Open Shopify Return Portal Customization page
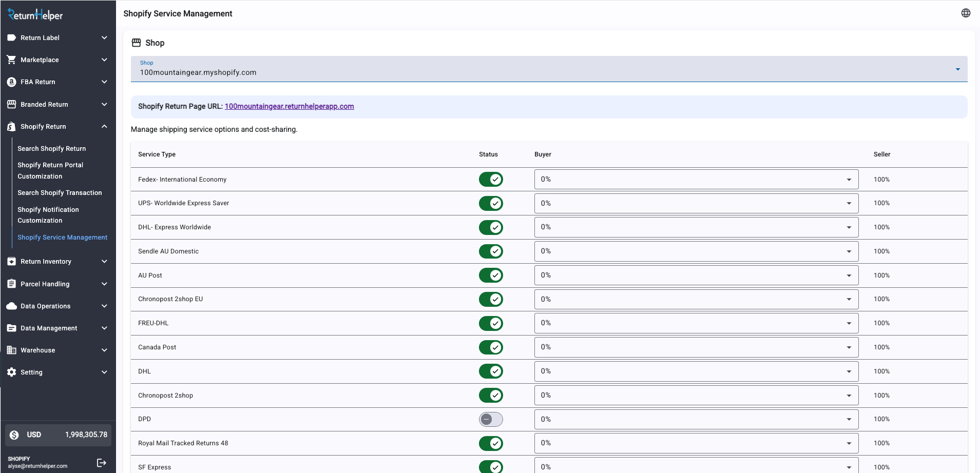This screenshot has height=473, width=980. coord(50,170)
